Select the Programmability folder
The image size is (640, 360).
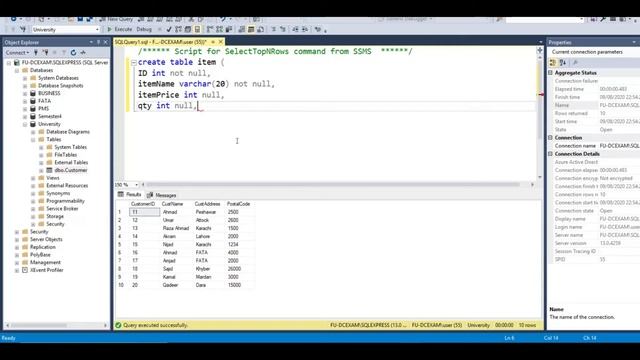(65, 201)
